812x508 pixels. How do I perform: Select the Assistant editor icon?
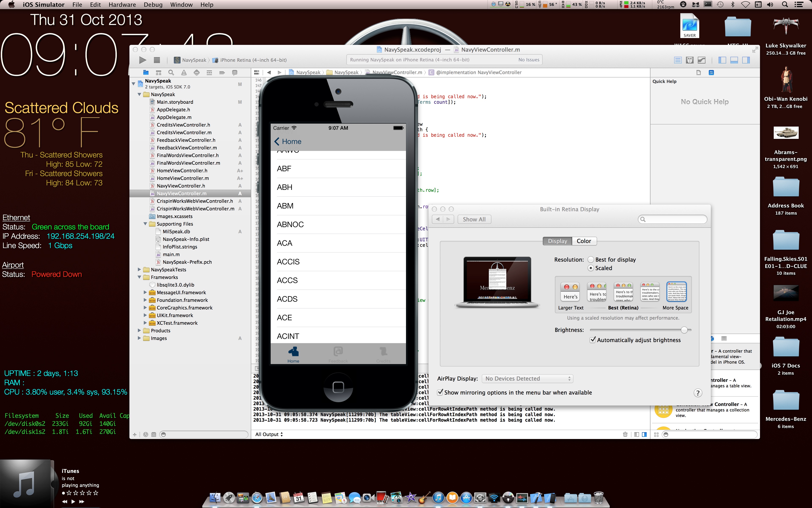pyautogui.click(x=690, y=60)
